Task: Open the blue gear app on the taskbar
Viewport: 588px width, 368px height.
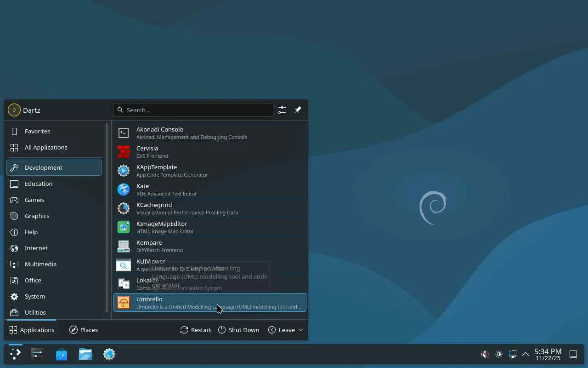Action: [x=109, y=354]
